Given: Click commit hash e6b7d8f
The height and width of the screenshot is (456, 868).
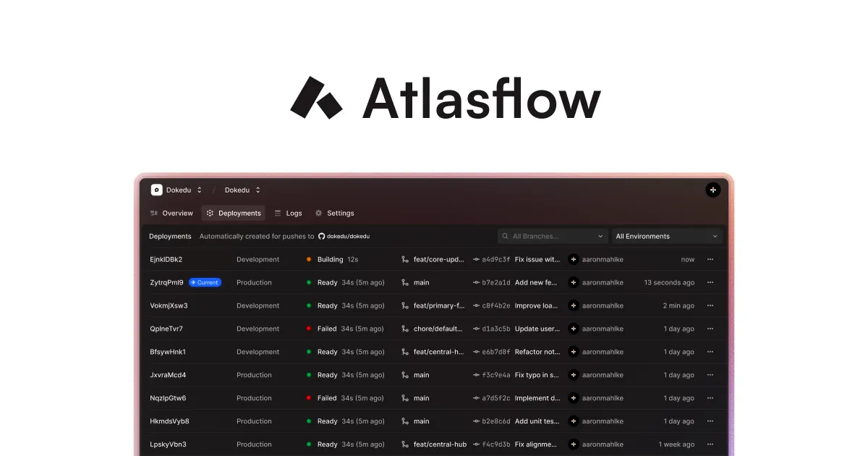Looking at the screenshot, I should (x=496, y=352).
